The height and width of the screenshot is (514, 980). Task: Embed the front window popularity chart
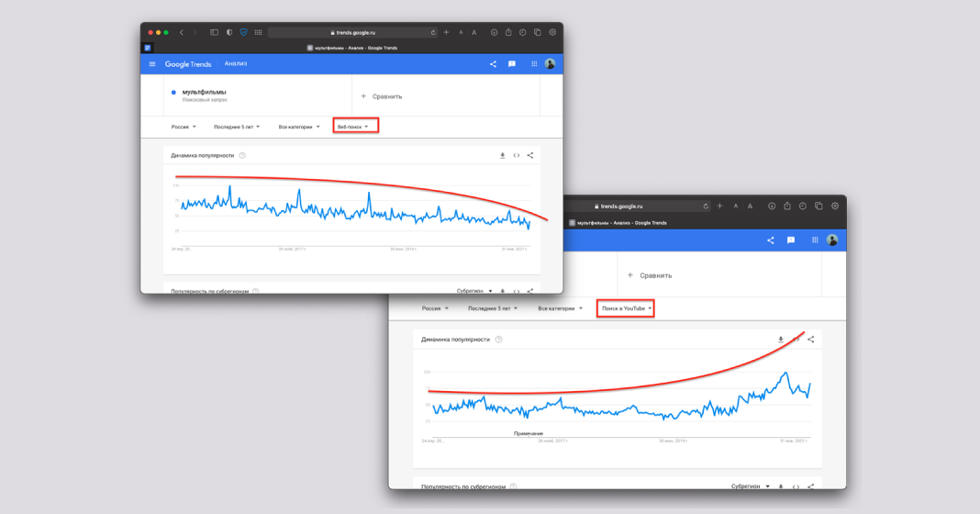point(517,156)
